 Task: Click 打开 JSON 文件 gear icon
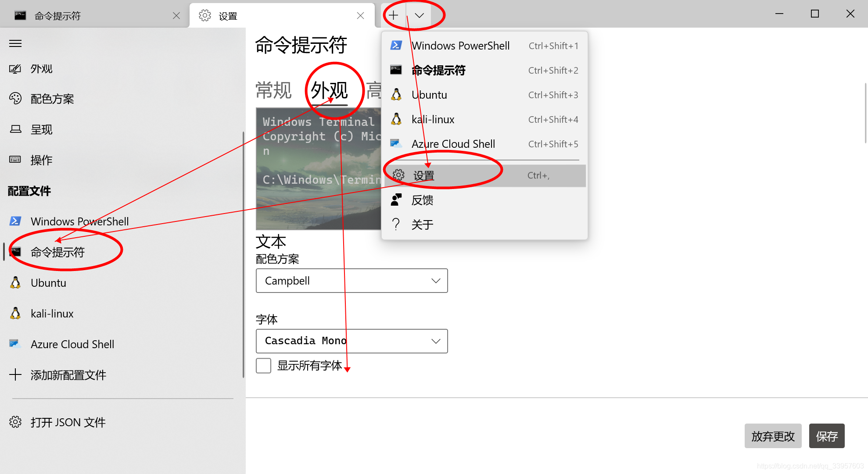click(15, 422)
